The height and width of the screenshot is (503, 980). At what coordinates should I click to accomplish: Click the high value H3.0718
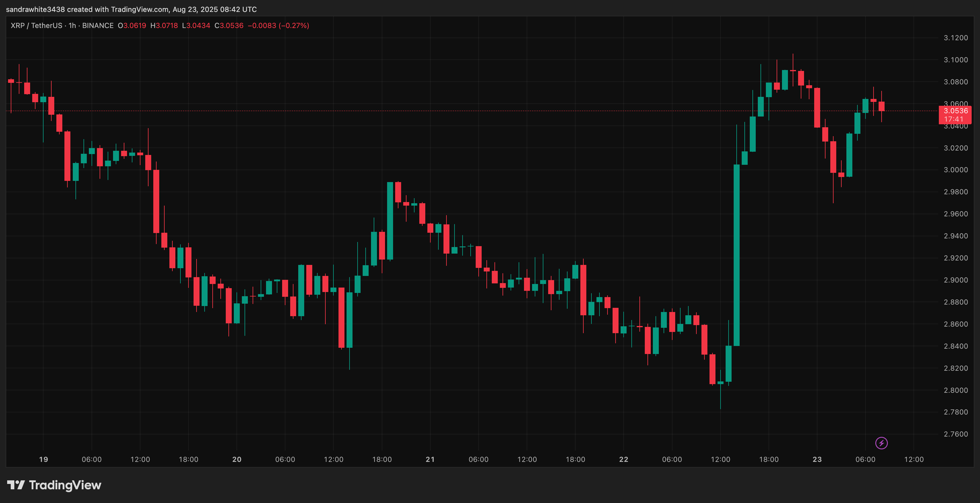click(x=164, y=25)
